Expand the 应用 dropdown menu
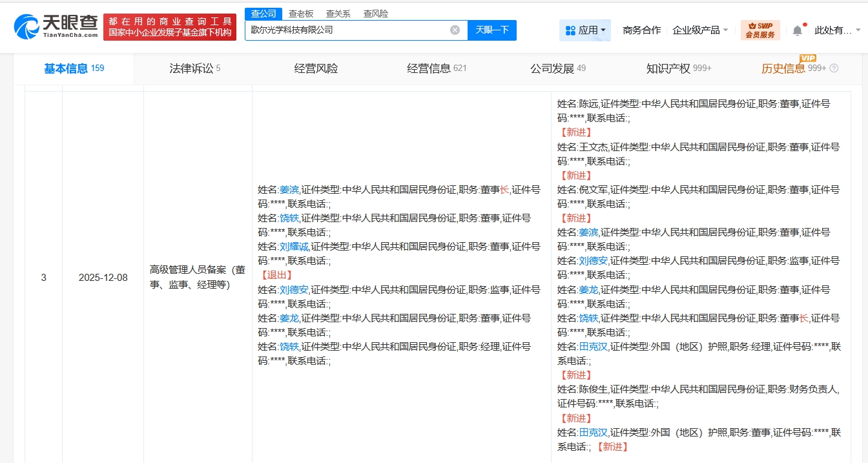Image resolution: width=868 pixels, height=463 pixels. pyautogui.click(x=586, y=30)
